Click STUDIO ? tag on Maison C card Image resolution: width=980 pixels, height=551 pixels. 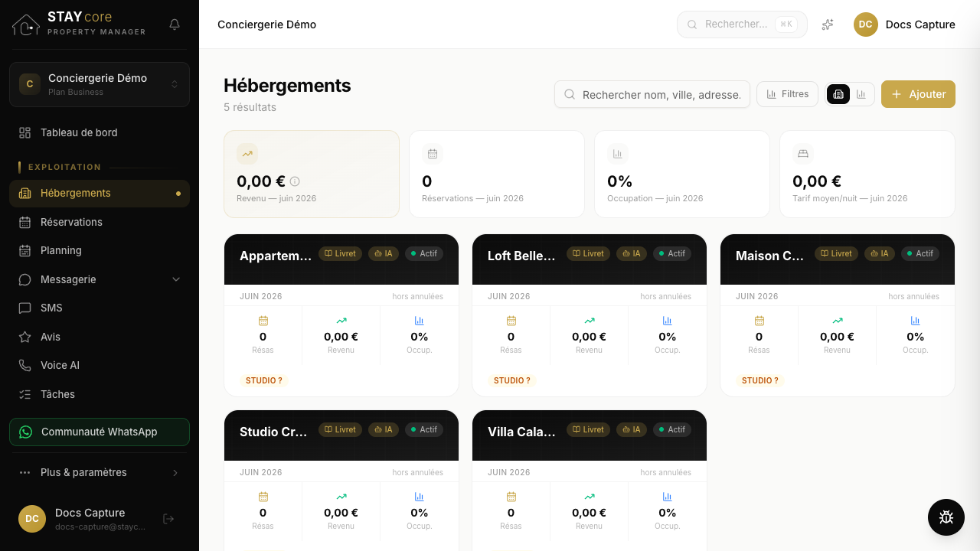760,380
